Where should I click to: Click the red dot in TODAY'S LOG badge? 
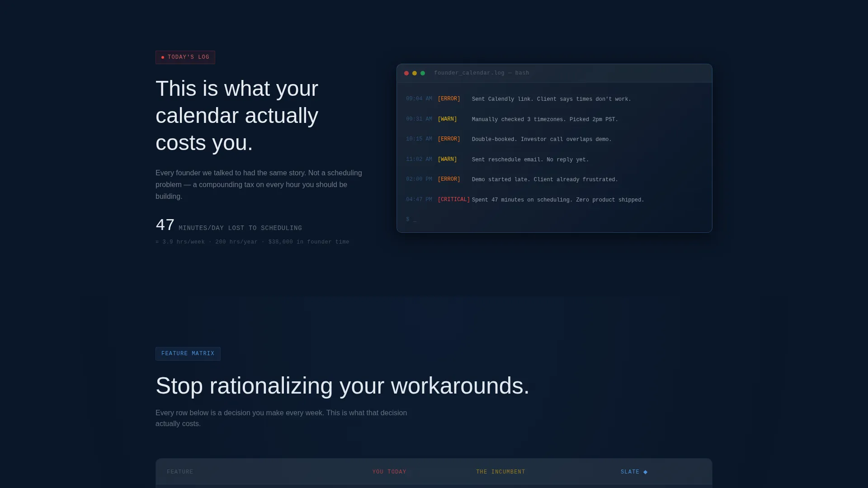click(163, 57)
